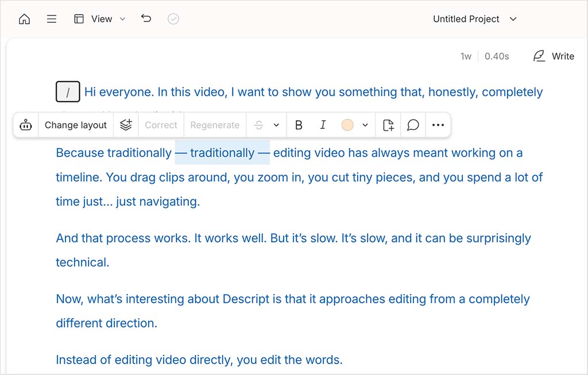Open a comment on the selection

tap(413, 125)
